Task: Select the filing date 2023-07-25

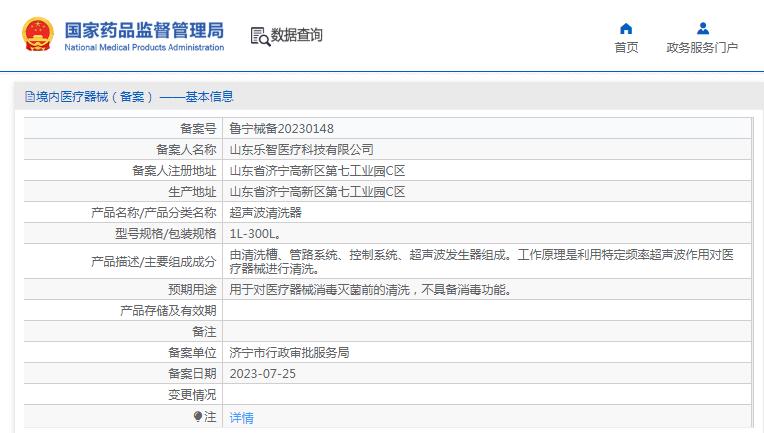Action: click(263, 374)
